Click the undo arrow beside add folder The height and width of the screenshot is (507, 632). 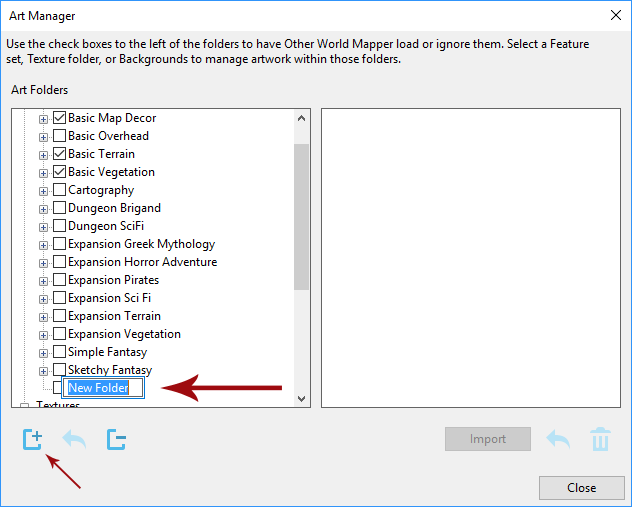coord(74,439)
